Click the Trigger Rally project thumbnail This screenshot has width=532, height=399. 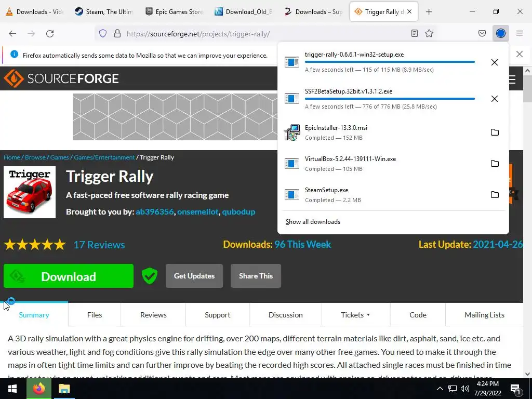tap(30, 192)
